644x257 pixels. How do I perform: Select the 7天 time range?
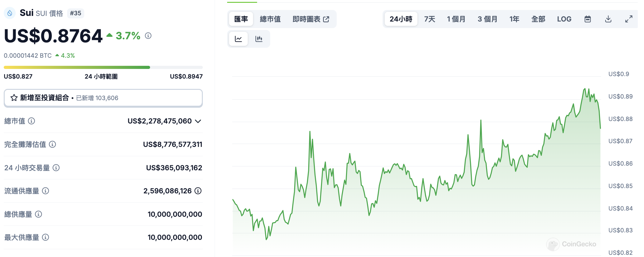pyautogui.click(x=430, y=19)
